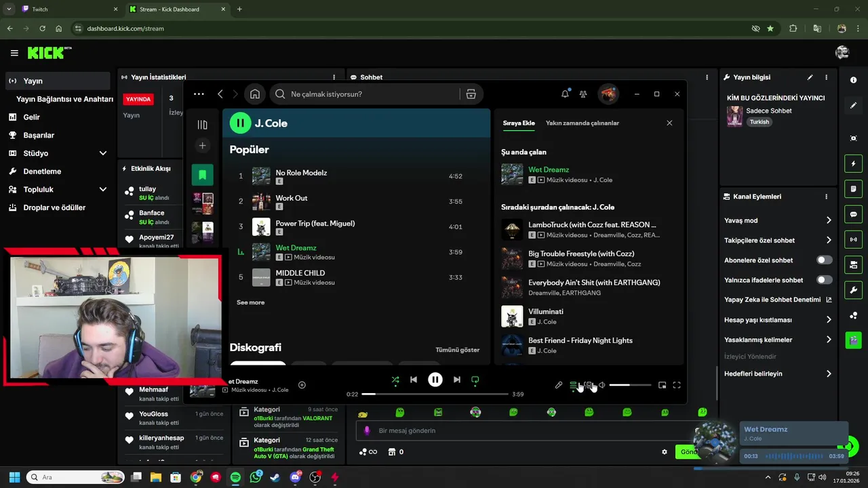The image size is (868, 488).
Task: Open Spotify mini player
Action: point(663,385)
